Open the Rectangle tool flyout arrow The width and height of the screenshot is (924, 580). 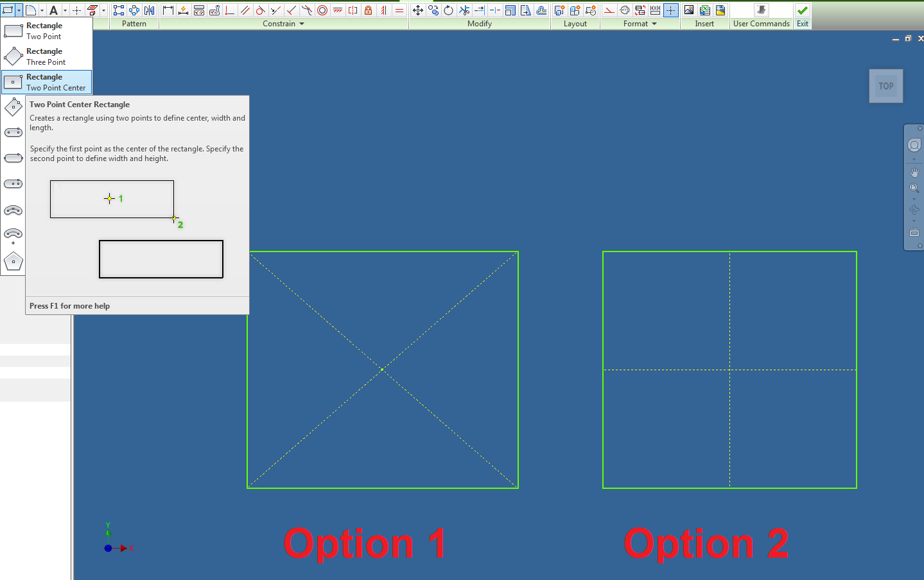pos(19,10)
